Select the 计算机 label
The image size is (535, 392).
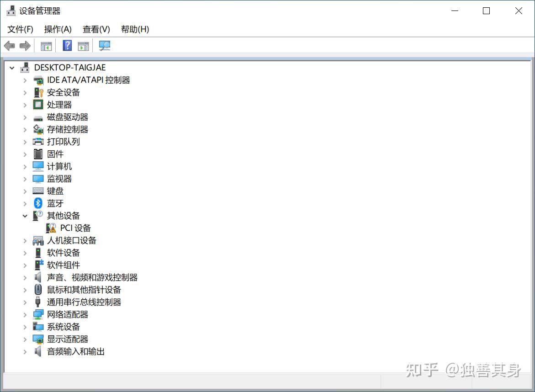[59, 166]
